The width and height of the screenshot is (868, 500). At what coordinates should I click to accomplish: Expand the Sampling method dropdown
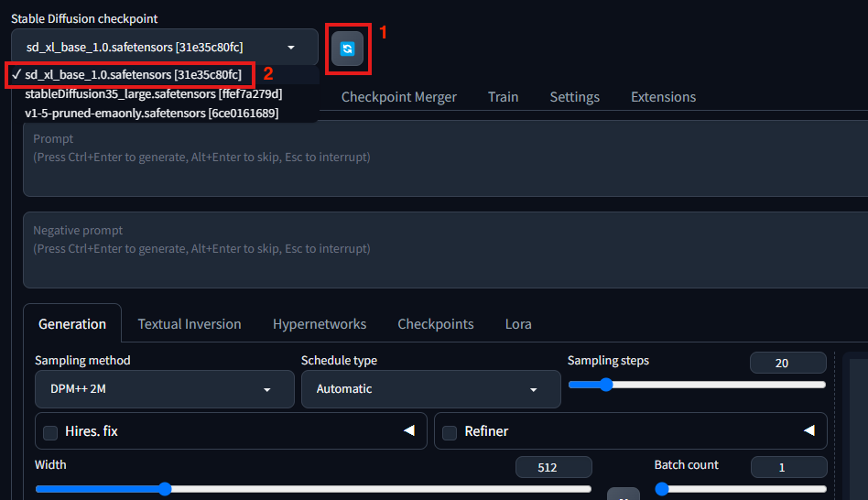(165, 389)
